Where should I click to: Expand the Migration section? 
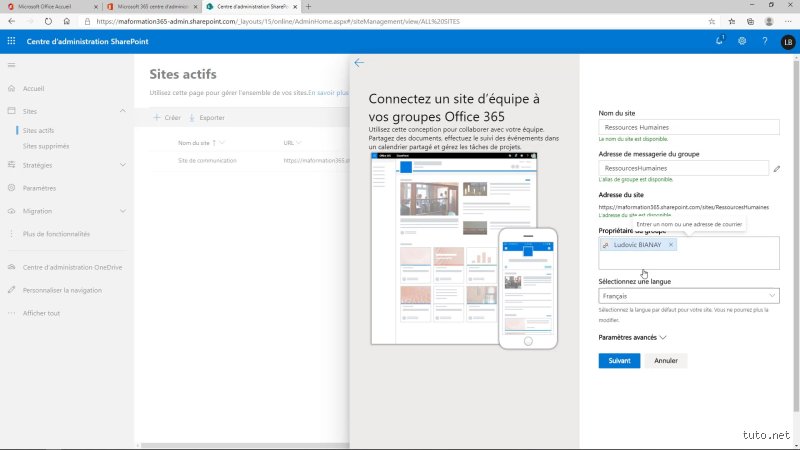[x=122, y=211]
